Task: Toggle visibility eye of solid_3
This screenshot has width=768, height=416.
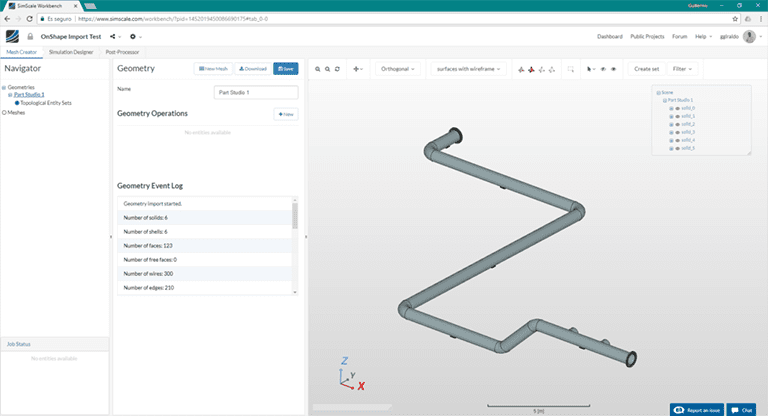Action: (x=679, y=132)
